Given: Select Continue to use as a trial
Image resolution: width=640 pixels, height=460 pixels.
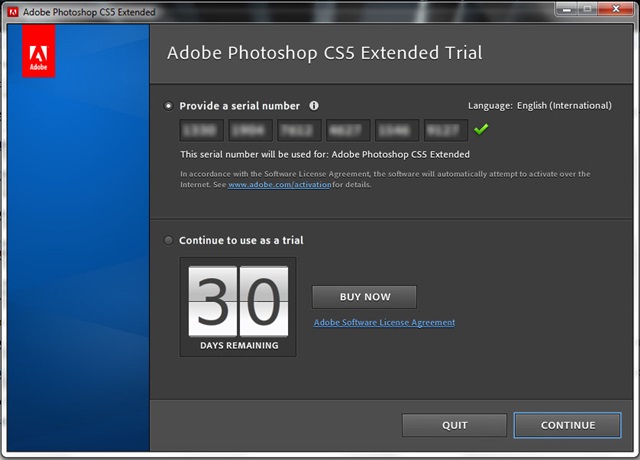Looking at the screenshot, I should click(168, 240).
